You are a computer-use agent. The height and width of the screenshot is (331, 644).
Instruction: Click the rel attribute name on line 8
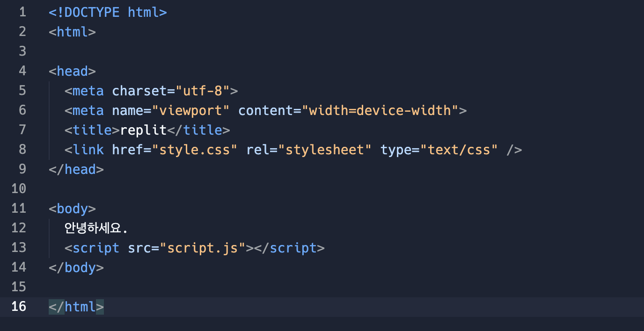pos(258,150)
